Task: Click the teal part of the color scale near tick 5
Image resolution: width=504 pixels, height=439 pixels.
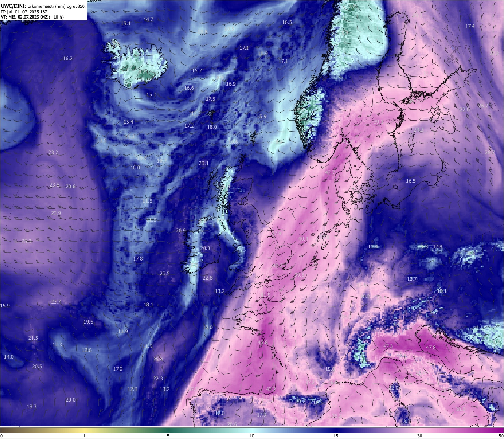Action: click(x=168, y=430)
